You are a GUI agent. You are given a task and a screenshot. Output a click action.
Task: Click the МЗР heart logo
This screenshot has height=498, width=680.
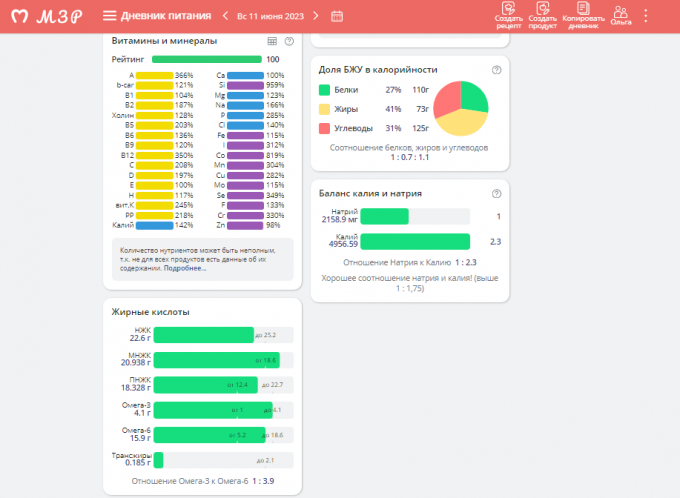(20, 16)
